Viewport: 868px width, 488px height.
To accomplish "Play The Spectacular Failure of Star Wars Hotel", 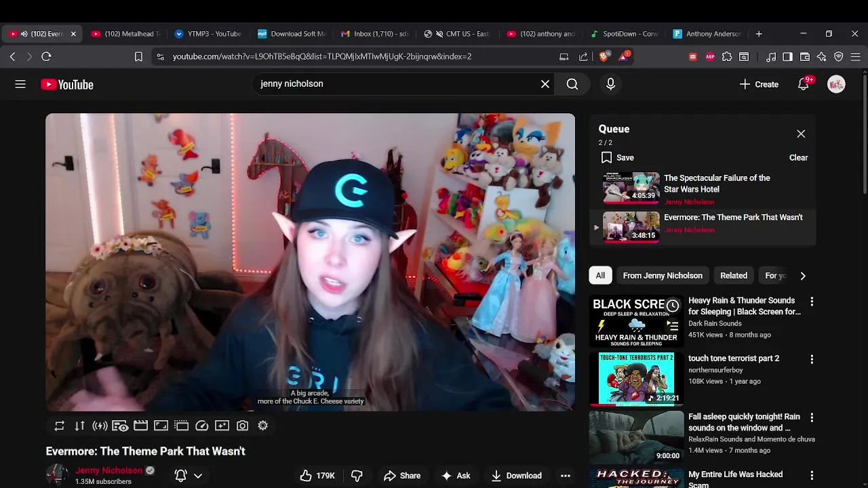I will (x=703, y=189).
